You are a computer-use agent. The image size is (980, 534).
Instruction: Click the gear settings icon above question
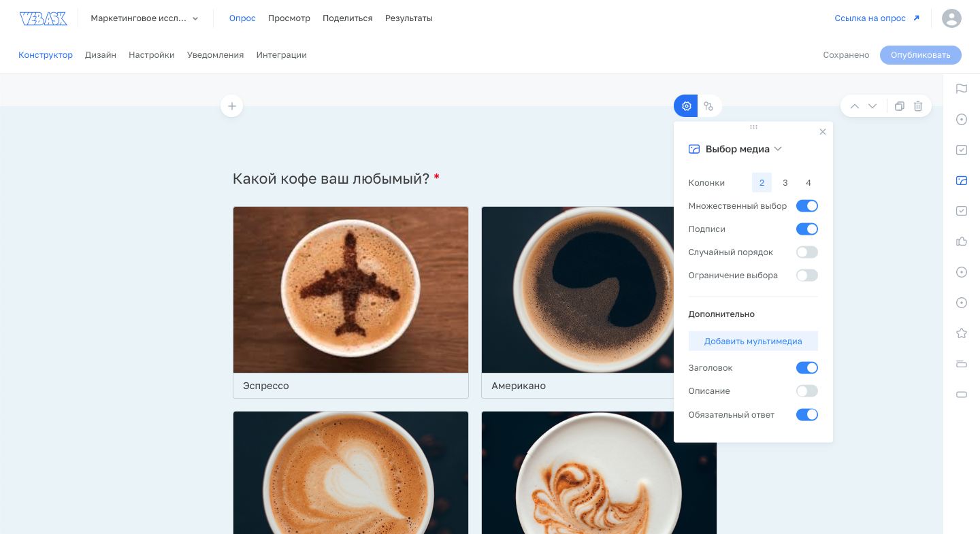pyautogui.click(x=686, y=106)
